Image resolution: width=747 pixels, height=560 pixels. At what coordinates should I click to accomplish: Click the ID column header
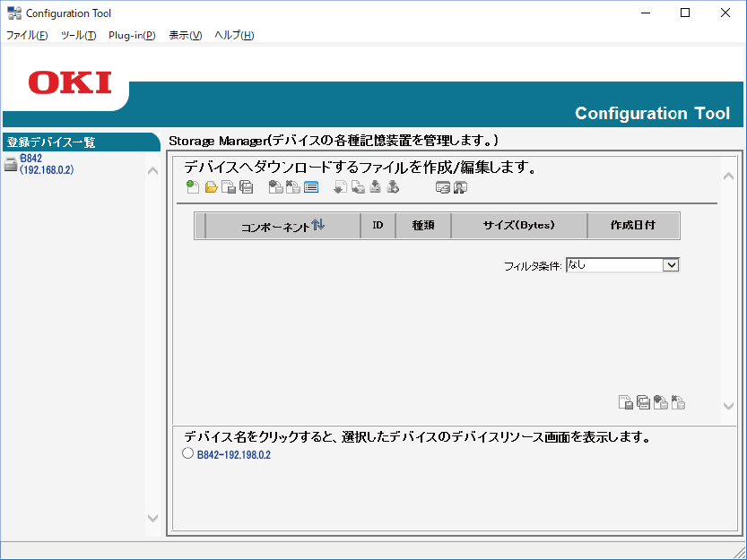pyautogui.click(x=378, y=226)
